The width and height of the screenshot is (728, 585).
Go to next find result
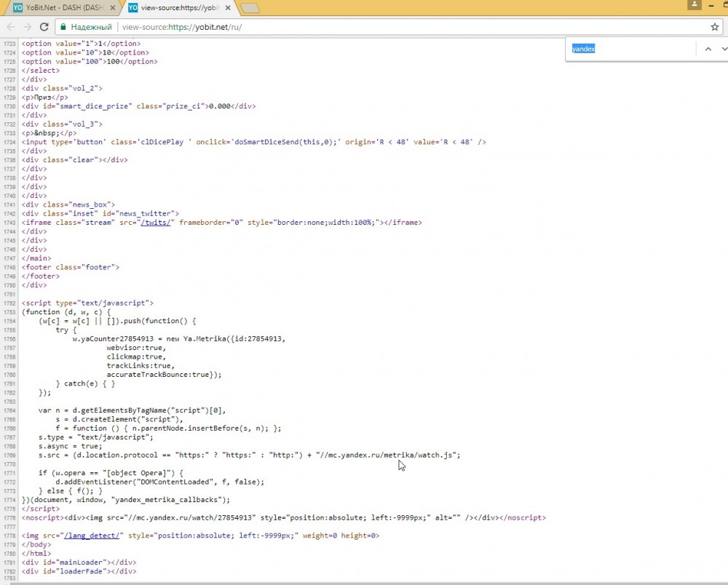point(724,49)
